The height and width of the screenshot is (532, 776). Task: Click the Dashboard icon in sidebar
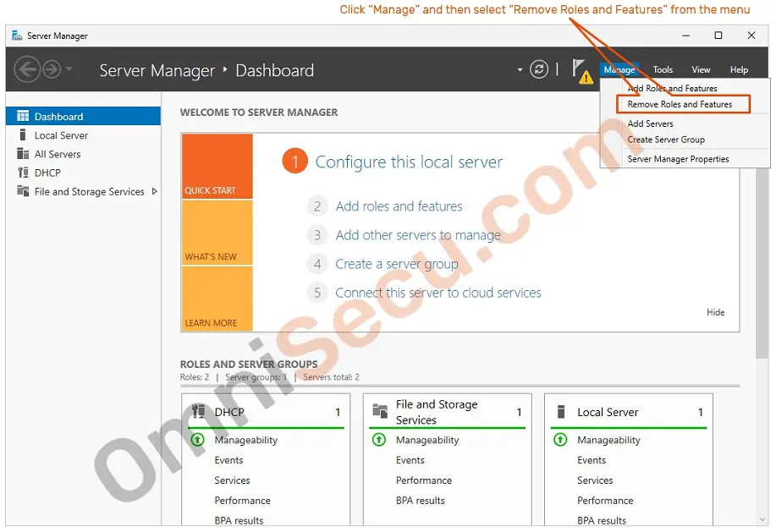tap(23, 116)
